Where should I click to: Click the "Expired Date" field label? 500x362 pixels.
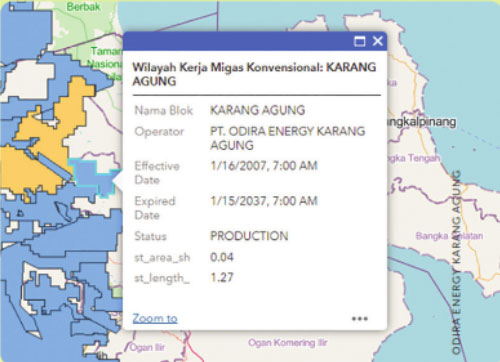(155, 208)
